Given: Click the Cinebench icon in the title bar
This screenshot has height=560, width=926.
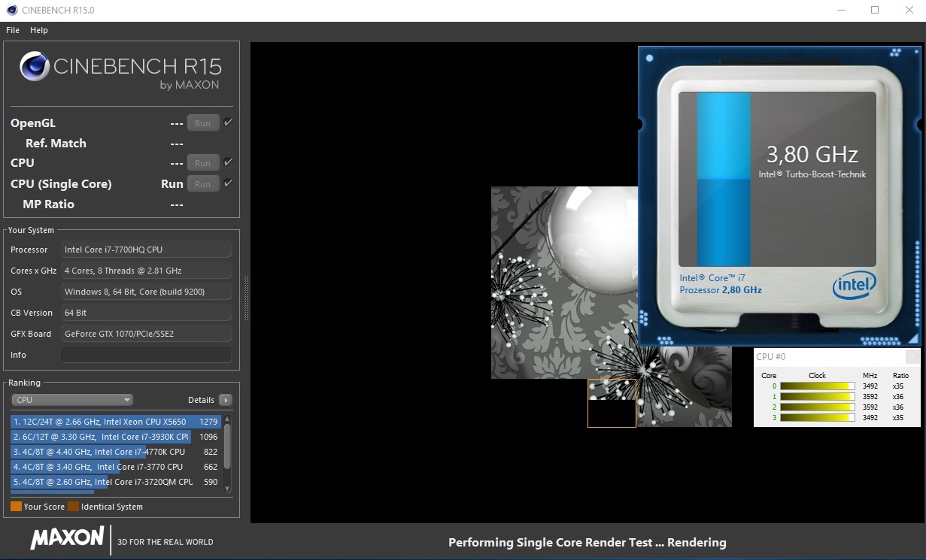Looking at the screenshot, I should (x=11, y=11).
